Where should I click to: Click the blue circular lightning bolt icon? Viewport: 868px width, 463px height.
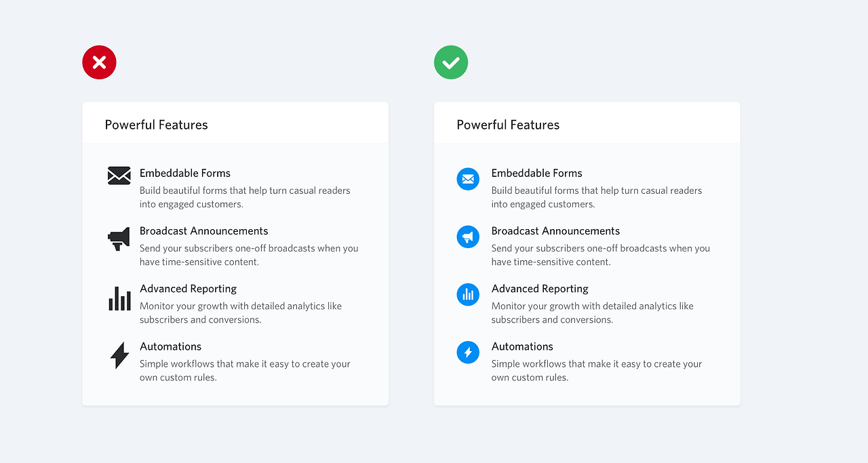468,352
